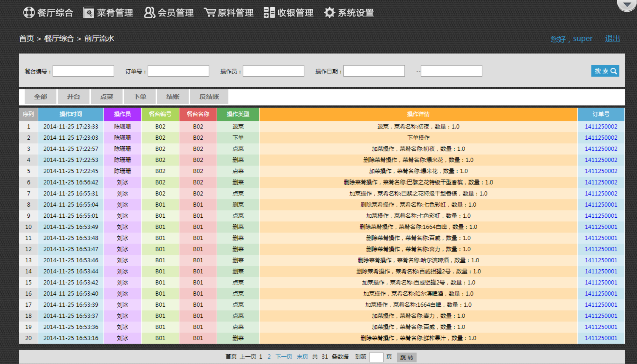
Task: Select the 下单 filter tab
Action: (x=140, y=97)
